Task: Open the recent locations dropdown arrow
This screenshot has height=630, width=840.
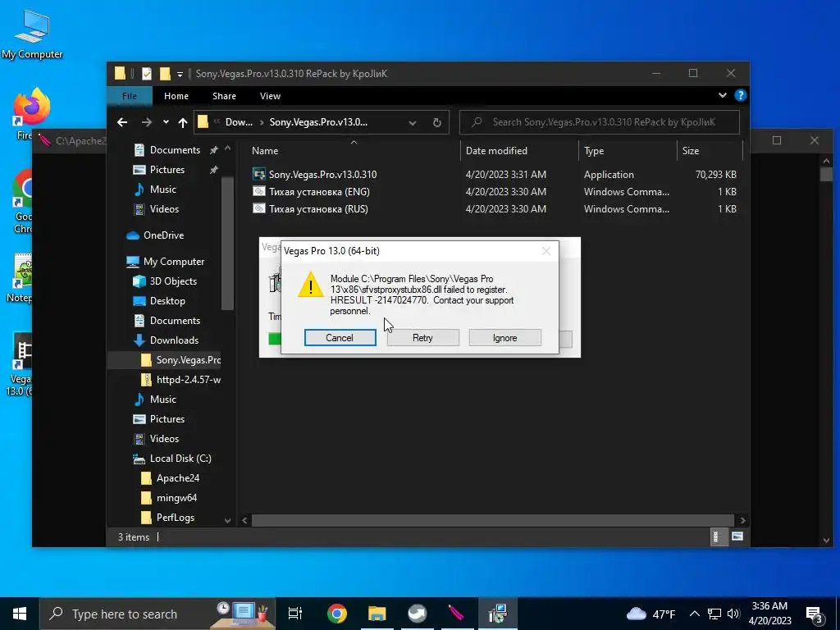Action: (x=166, y=122)
